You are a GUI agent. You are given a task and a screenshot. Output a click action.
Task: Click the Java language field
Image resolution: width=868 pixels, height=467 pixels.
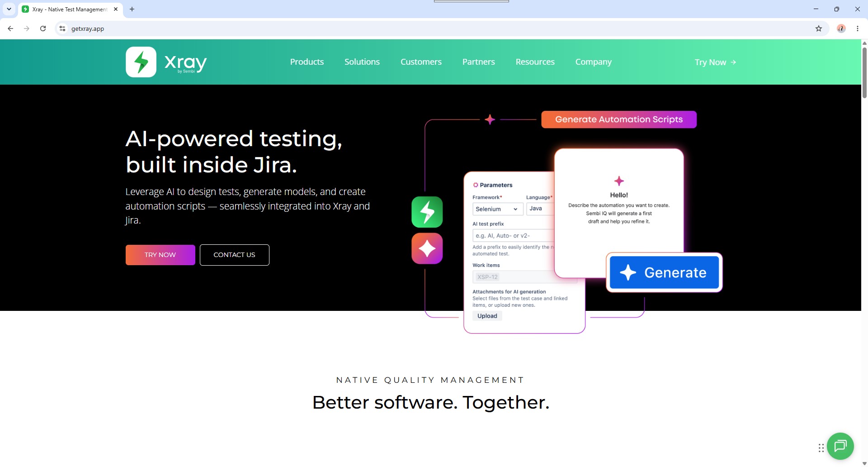[541, 209]
